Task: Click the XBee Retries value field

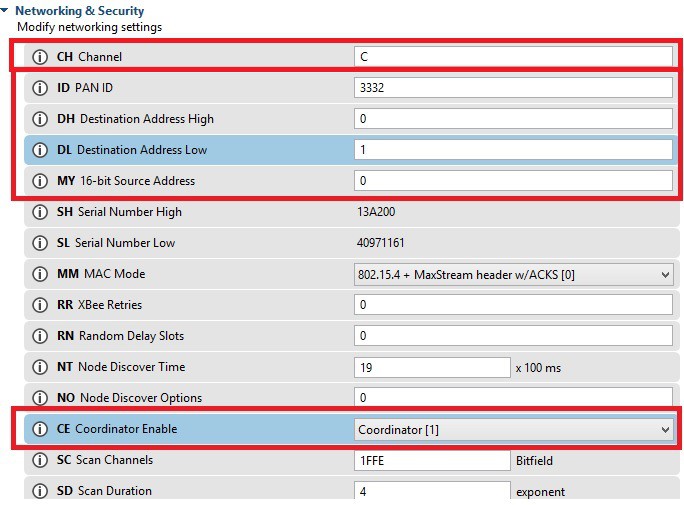Action: pyautogui.click(x=513, y=305)
